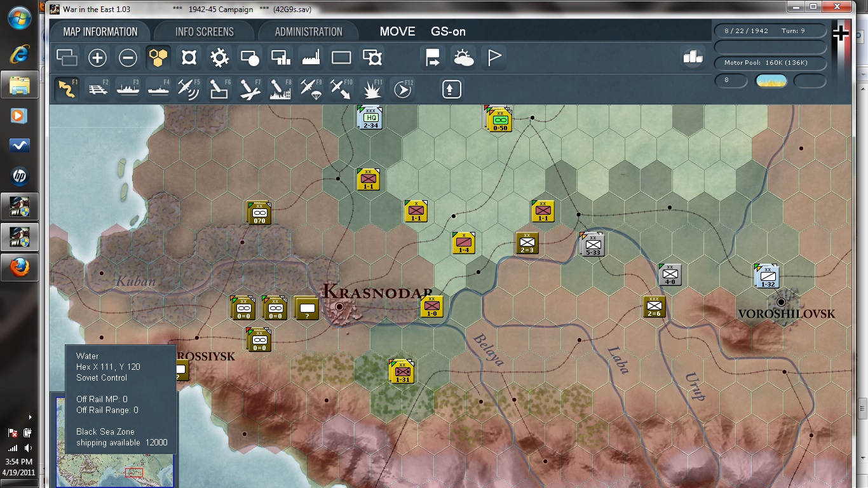868x488 pixels.
Task: Click the outlined pennant flag icon
Action: (x=494, y=58)
